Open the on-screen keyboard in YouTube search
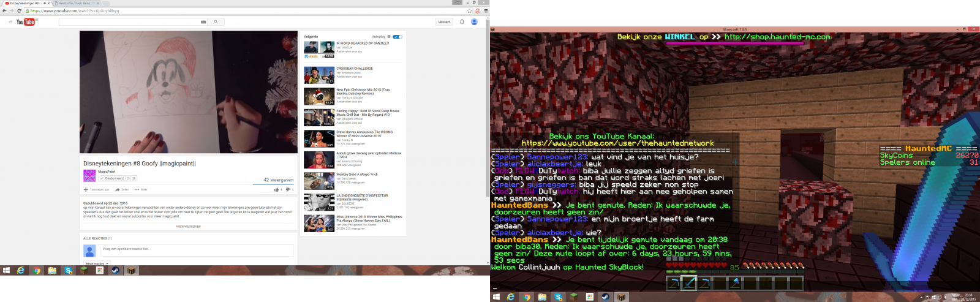 (203, 22)
